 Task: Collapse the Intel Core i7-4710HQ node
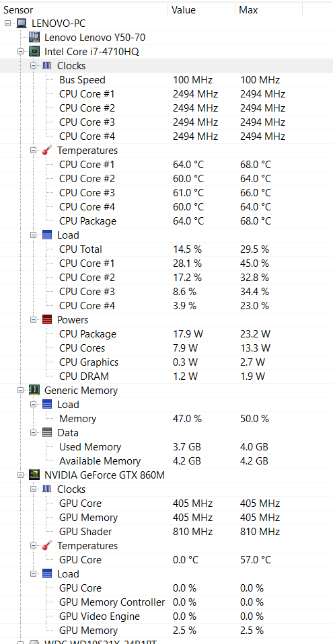pos(20,52)
